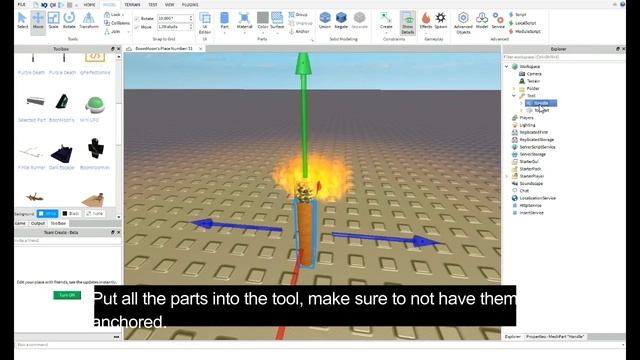Select the White background option in Toolbox
The width and height of the screenshot is (640, 360).
47,213
